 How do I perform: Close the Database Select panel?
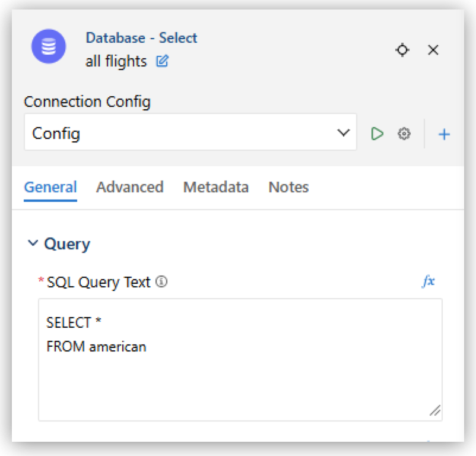pos(433,50)
